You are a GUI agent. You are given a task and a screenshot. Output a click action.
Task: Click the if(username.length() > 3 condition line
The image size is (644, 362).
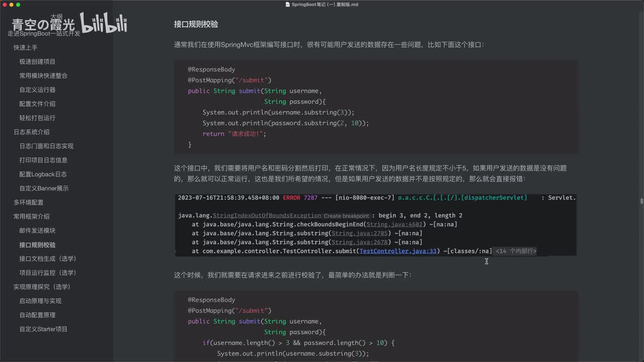tap(299, 343)
